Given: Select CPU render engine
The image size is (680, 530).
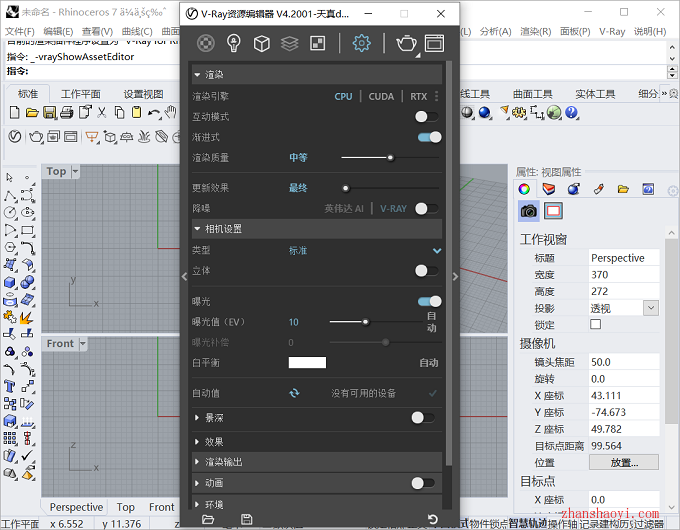Looking at the screenshot, I should [x=343, y=96].
